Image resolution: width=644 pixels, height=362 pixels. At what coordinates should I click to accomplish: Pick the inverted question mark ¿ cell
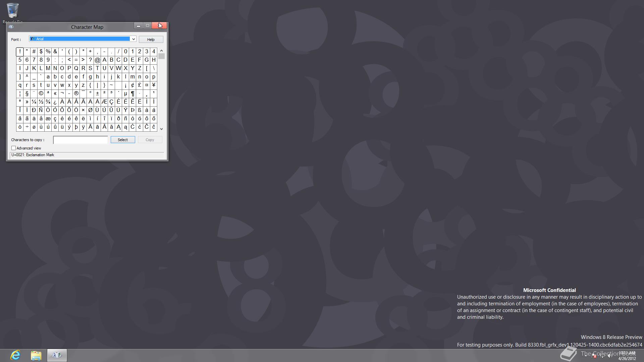(55, 102)
